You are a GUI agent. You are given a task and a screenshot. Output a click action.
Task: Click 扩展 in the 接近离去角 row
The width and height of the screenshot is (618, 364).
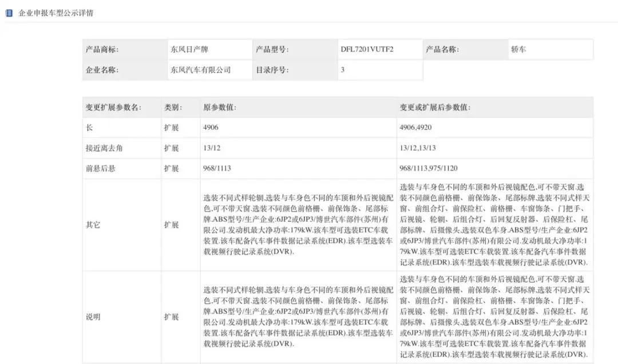[172, 148]
